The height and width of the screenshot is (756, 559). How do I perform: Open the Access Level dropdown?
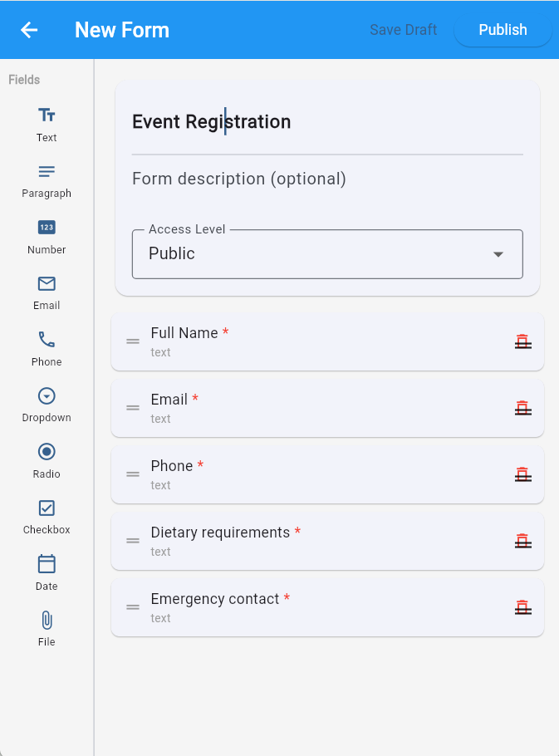(x=327, y=254)
